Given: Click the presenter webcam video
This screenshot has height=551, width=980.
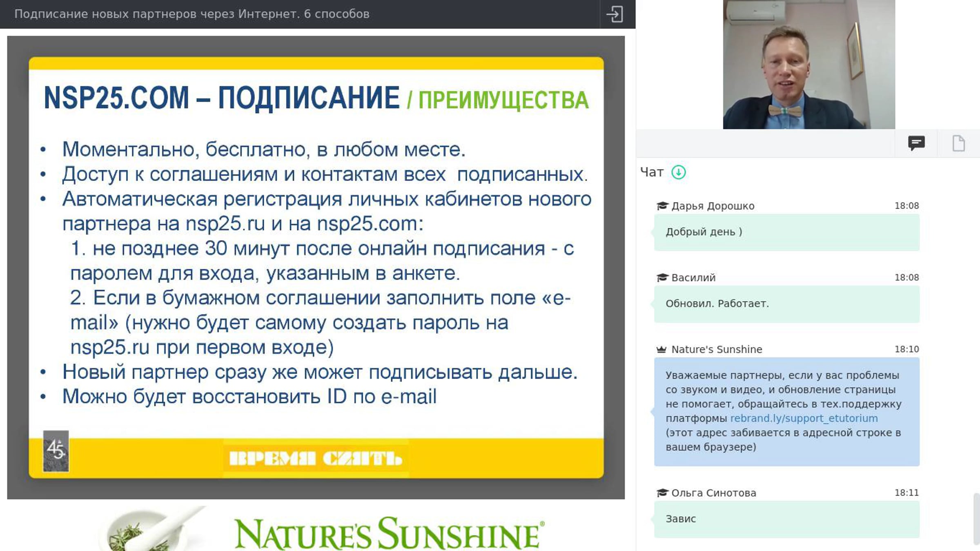Looking at the screenshot, I should tap(809, 65).
